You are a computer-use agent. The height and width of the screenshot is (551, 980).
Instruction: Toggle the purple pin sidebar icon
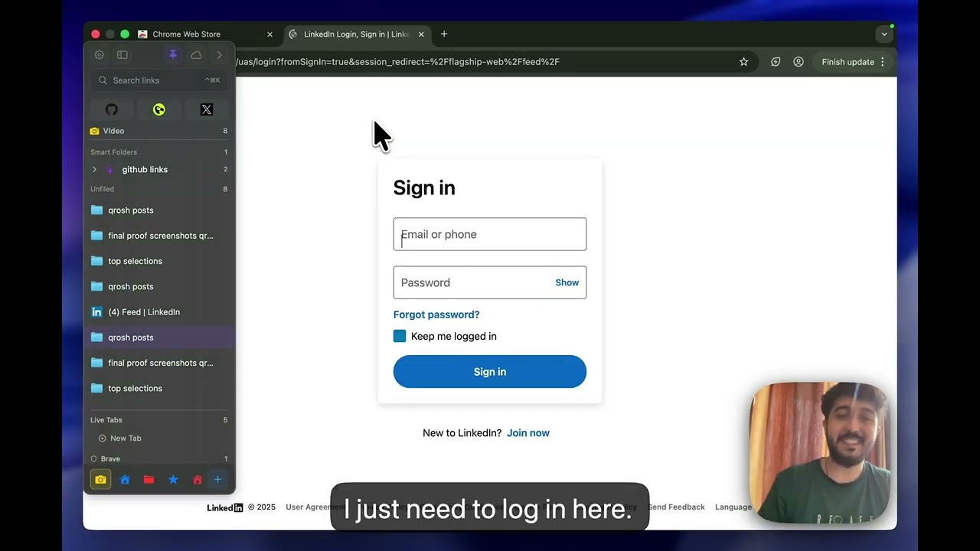click(x=173, y=55)
